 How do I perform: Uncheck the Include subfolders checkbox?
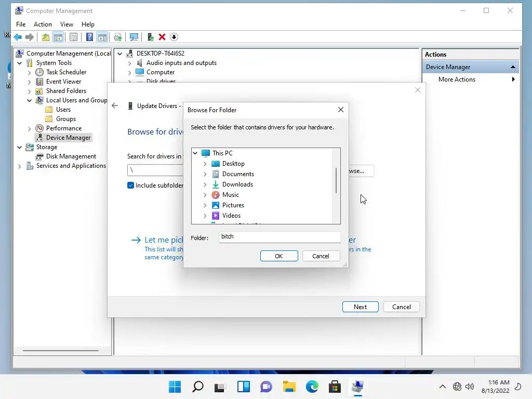coord(130,185)
